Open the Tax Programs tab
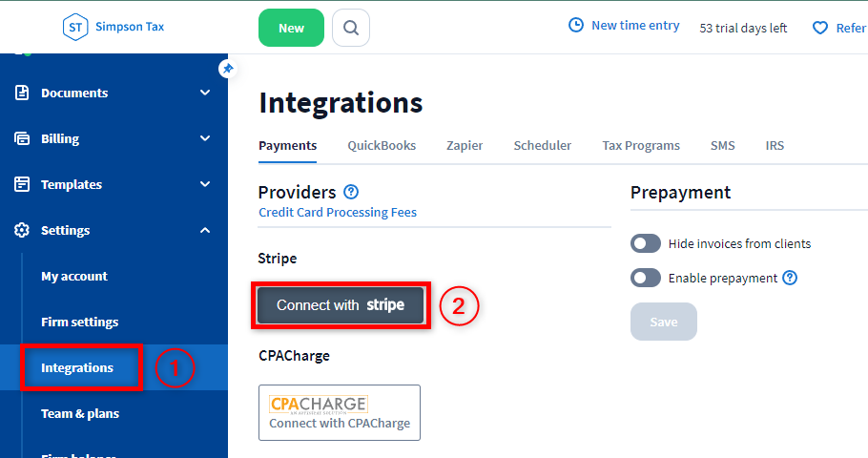 tap(641, 146)
